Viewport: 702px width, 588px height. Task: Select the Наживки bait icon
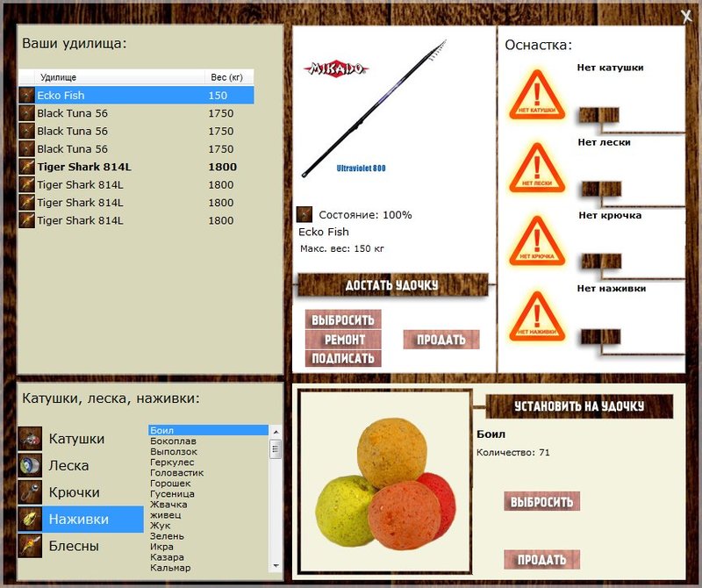click(x=30, y=519)
